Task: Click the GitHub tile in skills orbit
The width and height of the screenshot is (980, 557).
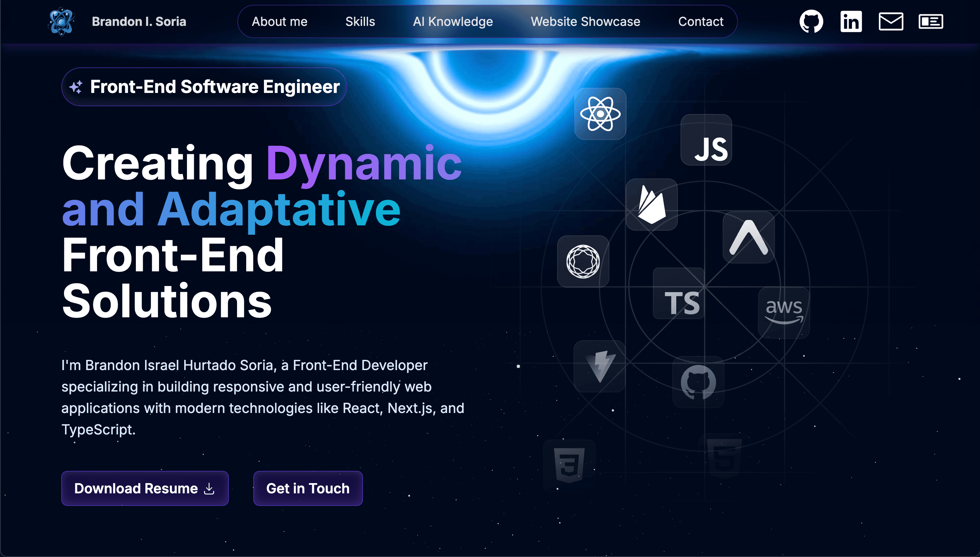Action: coord(698,382)
